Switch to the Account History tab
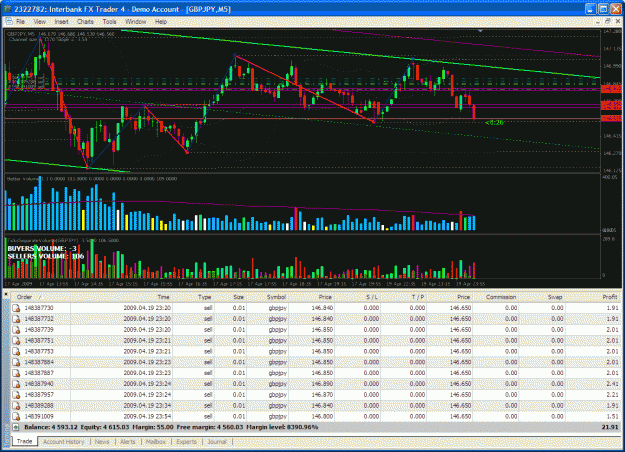The width and height of the screenshot is (625, 452). [x=64, y=442]
